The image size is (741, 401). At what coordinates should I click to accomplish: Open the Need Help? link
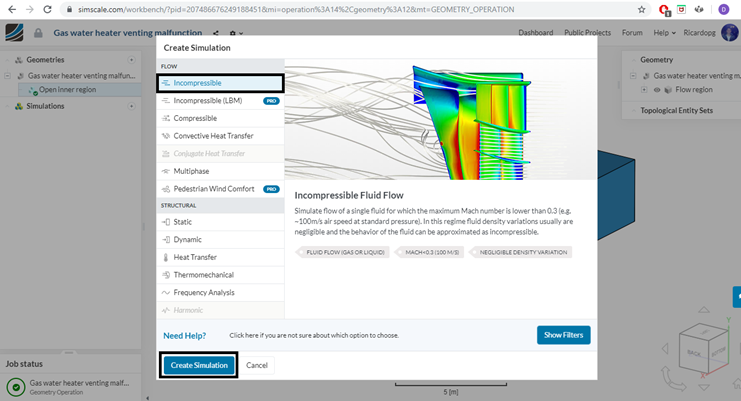[184, 335]
